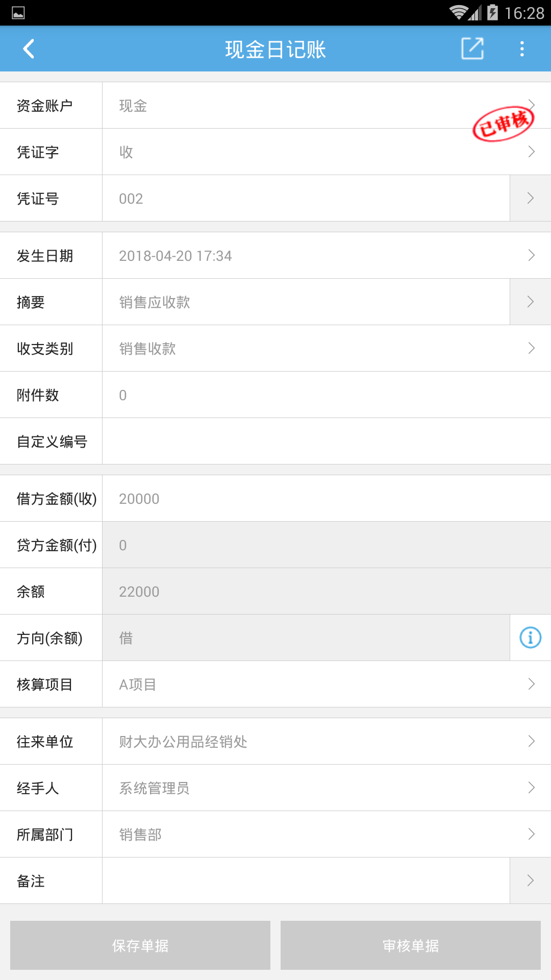
Task: Tap the balance value 22000
Action: click(x=139, y=592)
